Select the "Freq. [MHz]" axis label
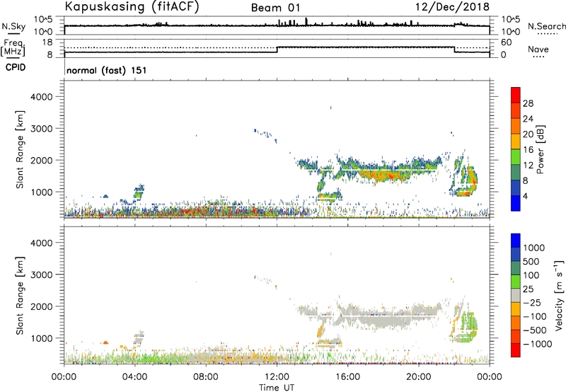 (x=13, y=48)
